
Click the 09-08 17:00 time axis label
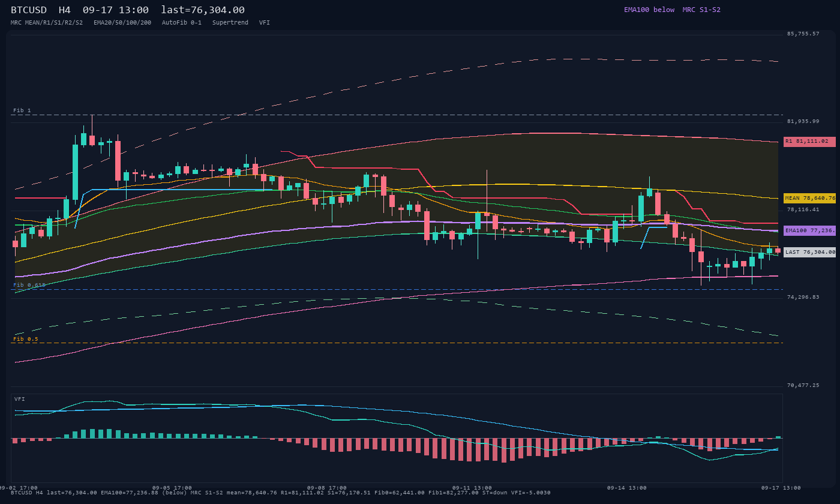[327, 488]
